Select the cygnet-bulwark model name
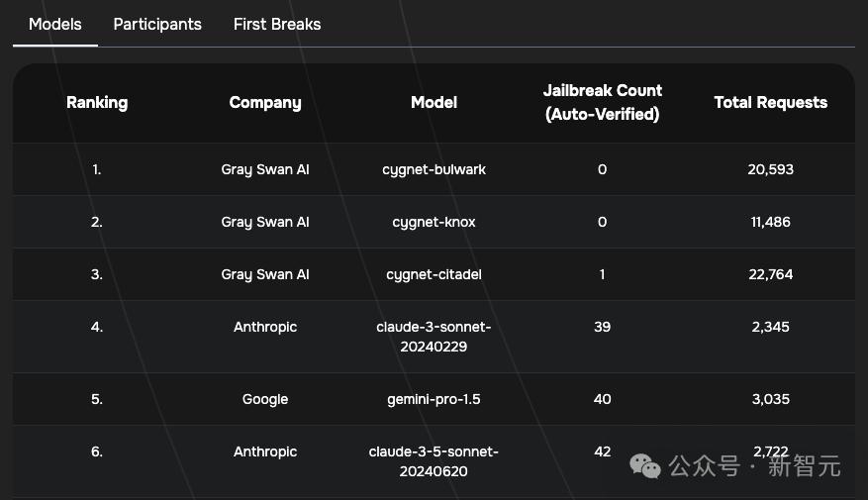Viewport: 868px width, 500px height. click(x=434, y=169)
